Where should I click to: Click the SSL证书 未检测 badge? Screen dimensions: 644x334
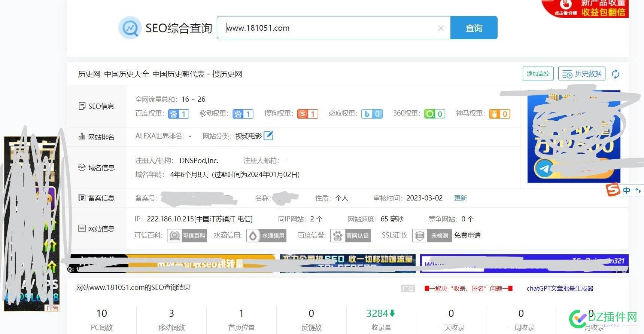tap(432, 236)
